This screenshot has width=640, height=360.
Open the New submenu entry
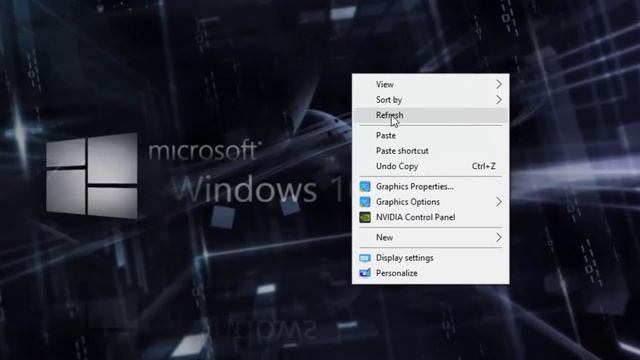coord(431,238)
